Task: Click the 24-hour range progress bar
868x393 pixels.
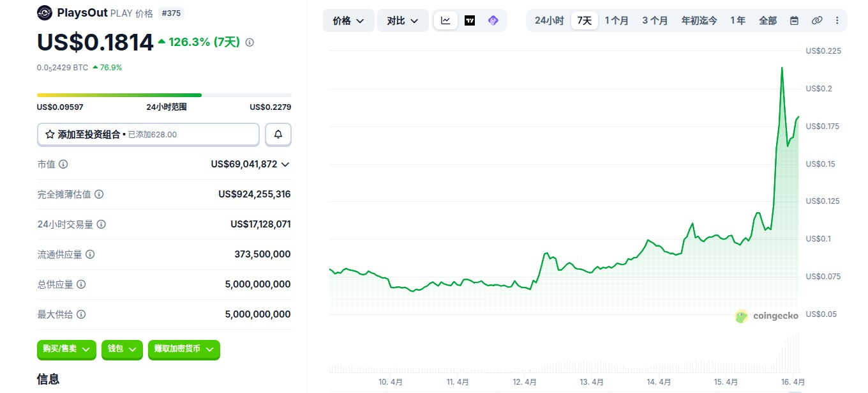Action: tap(164, 95)
